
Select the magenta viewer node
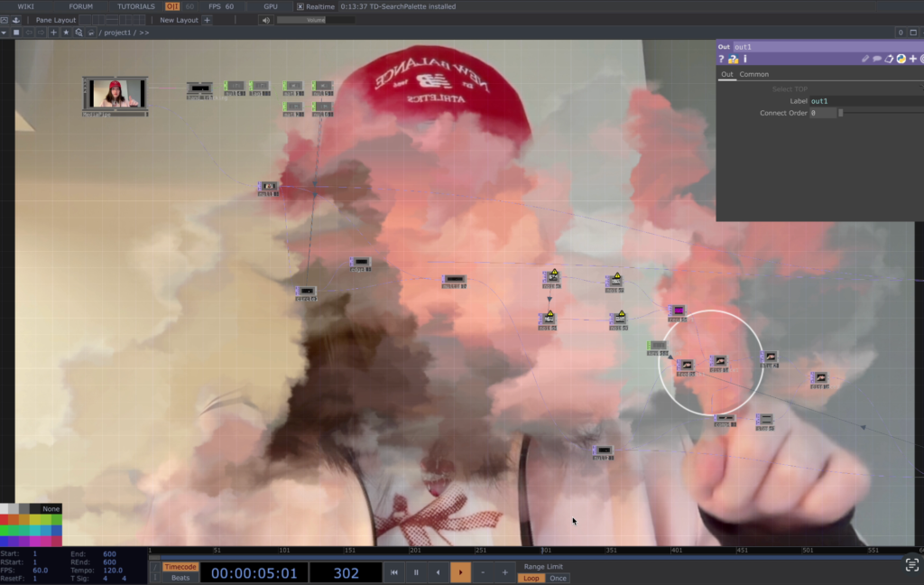678,312
